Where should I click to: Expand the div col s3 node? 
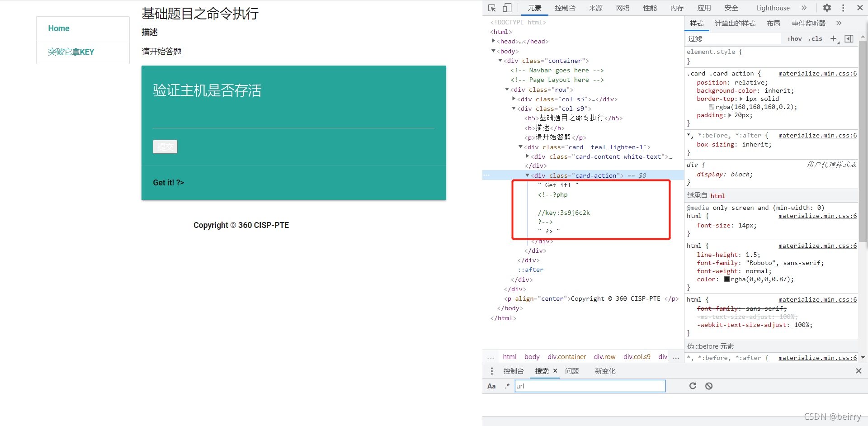tap(514, 99)
